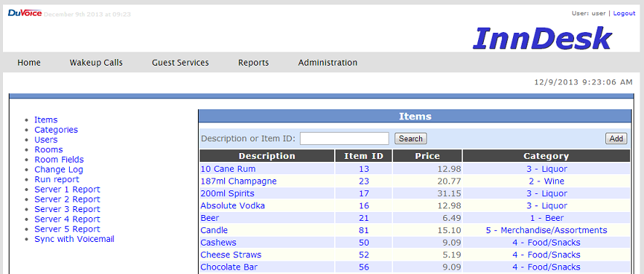Open the Administration menu
The width and height of the screenshot is (644, 274).
(x=327, y=63)
